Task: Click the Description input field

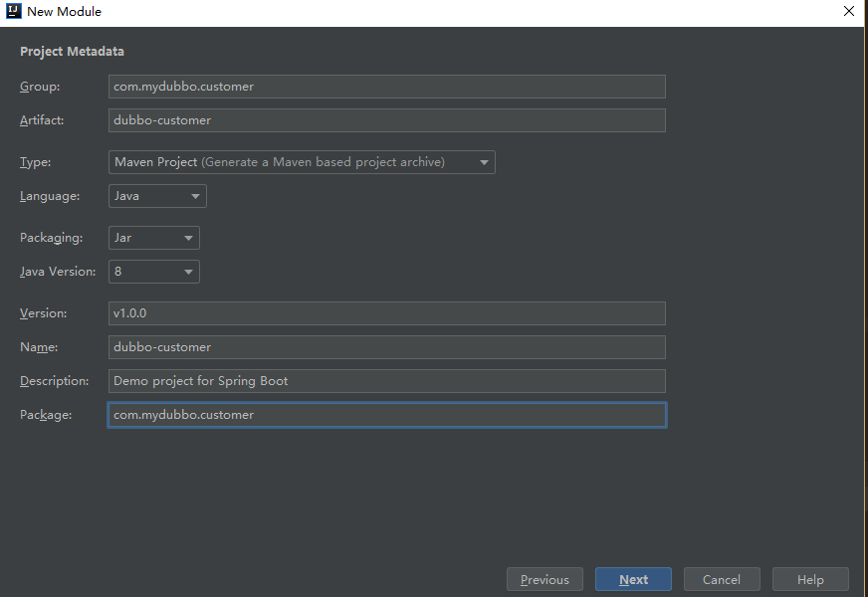Action: 387,381
